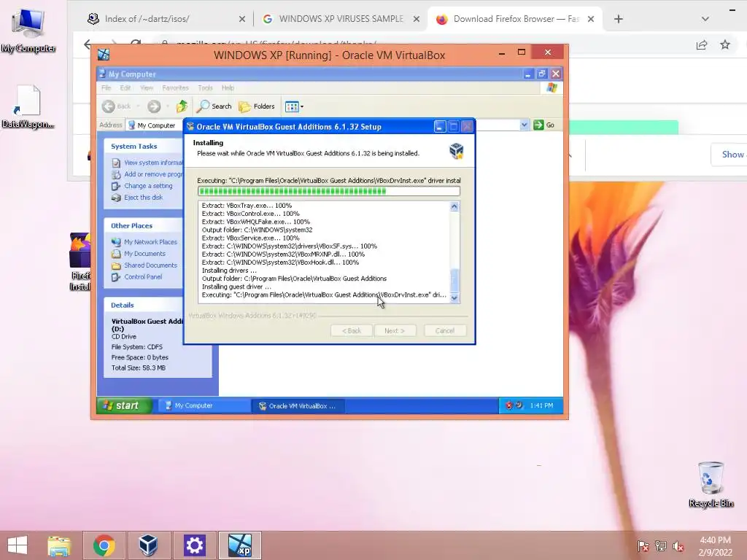Screen dimensions: 747x560
Task: Click the XP security alert tray icon
Action: [x=508, y=405]
